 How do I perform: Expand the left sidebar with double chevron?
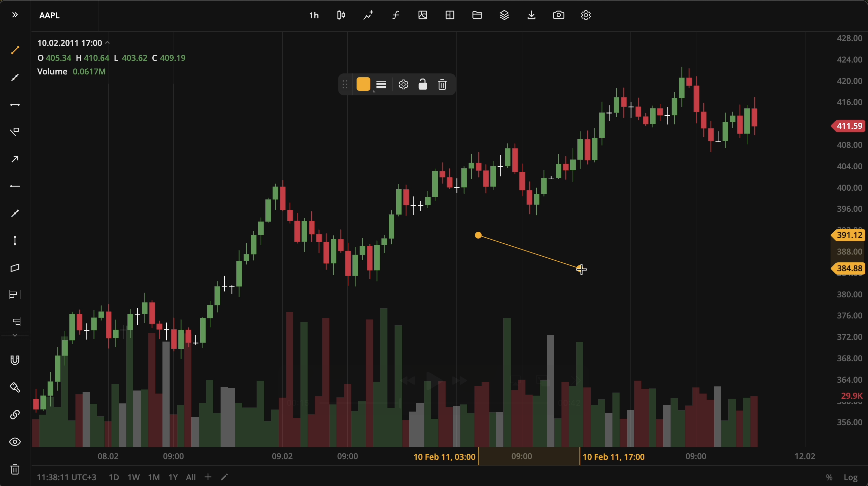[x=15, y=15]
